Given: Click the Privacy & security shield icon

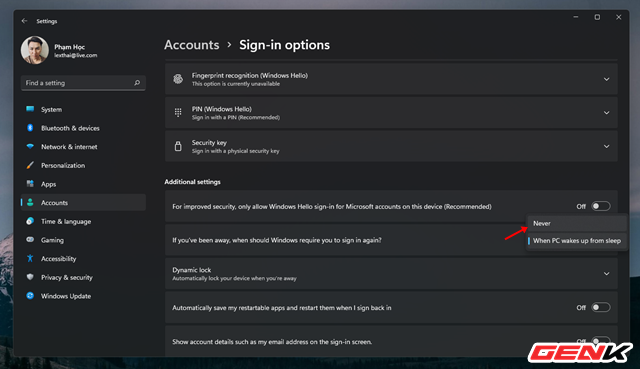Looking at the screenshot, I should click(x=30, y=277).
